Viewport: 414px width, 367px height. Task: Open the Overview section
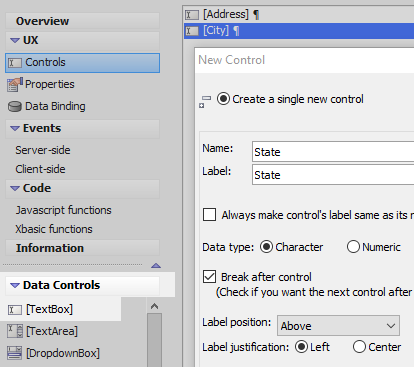click(82, 21)
